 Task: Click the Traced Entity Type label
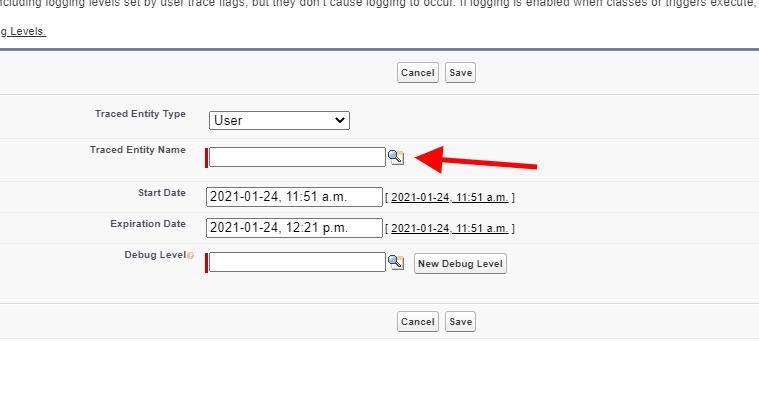coord(140,114)
